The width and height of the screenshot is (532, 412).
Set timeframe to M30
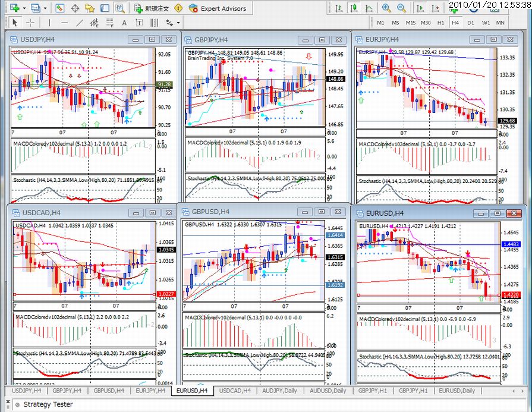(x=426, y=23)
